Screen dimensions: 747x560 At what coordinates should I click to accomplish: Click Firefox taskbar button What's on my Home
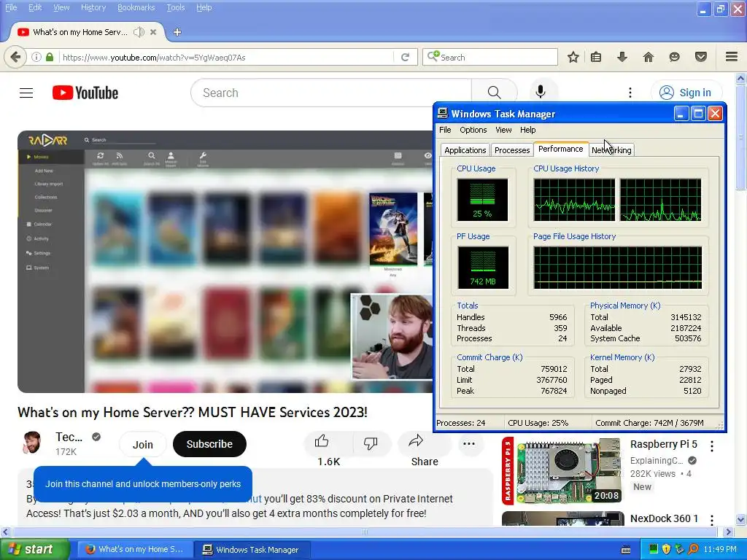click(135, 550)
